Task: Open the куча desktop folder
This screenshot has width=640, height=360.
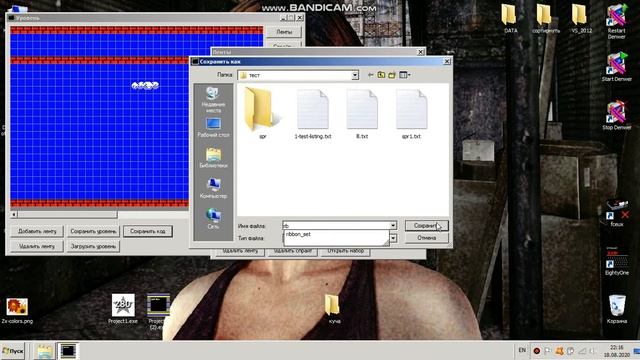Action: click(333, 309)
